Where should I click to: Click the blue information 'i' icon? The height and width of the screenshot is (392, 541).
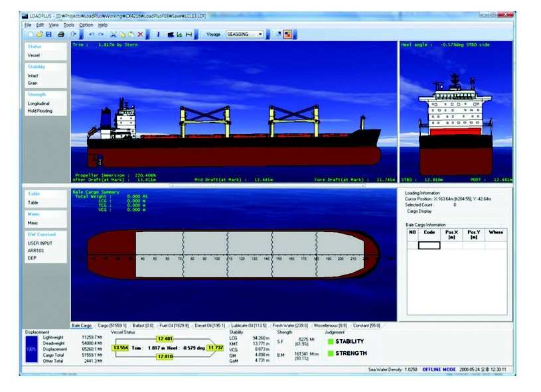[158, 34]
